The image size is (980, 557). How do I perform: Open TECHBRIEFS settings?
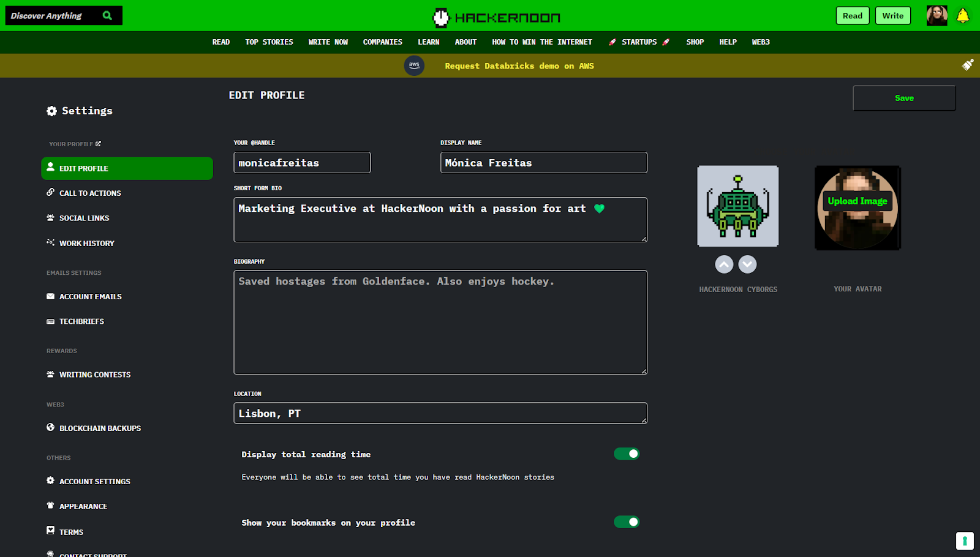coord(81,321)
